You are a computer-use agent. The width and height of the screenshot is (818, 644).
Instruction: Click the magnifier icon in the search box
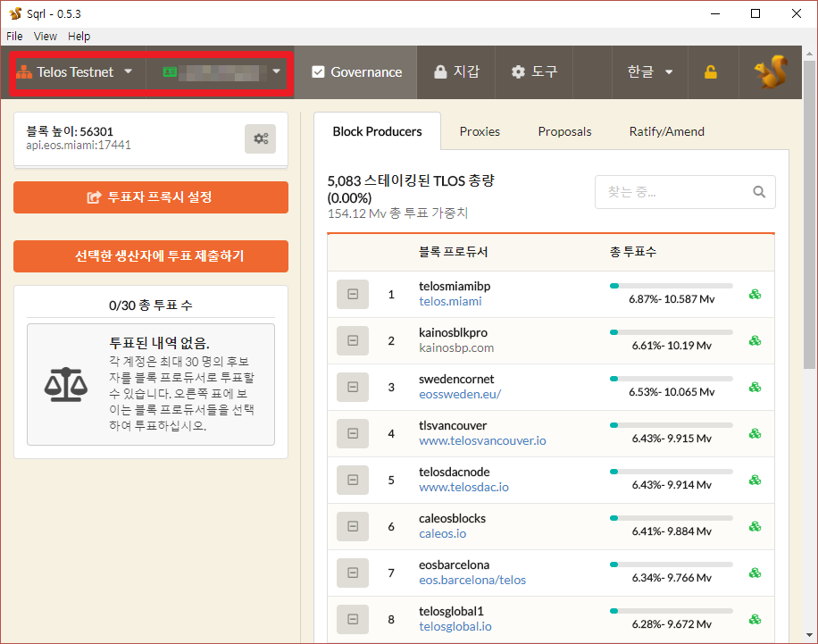[759, 192]
